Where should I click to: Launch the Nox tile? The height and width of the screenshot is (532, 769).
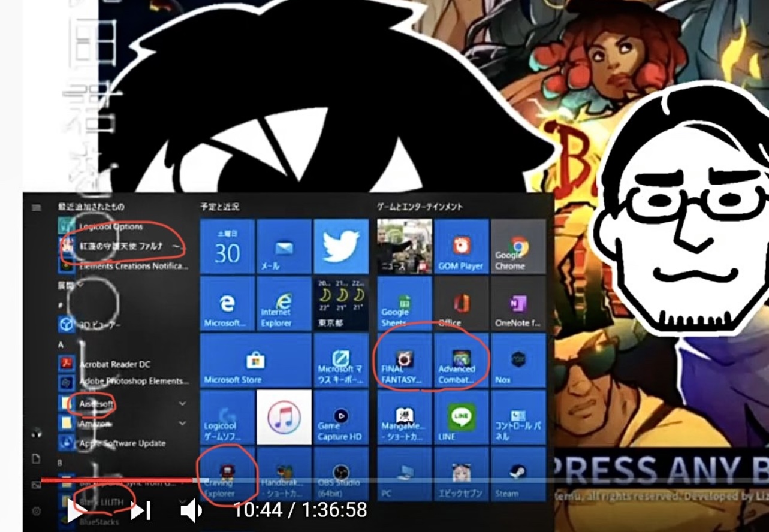[518, 361]
